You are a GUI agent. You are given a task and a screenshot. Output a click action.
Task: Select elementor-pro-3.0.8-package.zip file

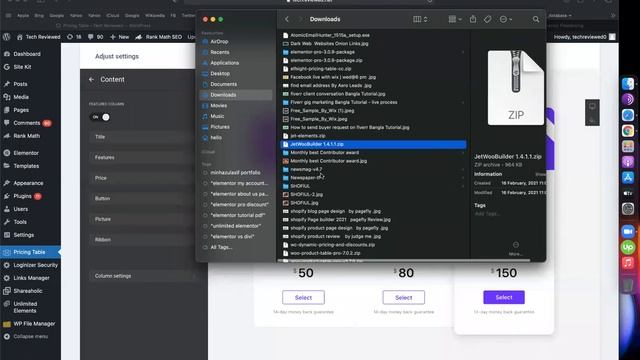pos(326,60)
